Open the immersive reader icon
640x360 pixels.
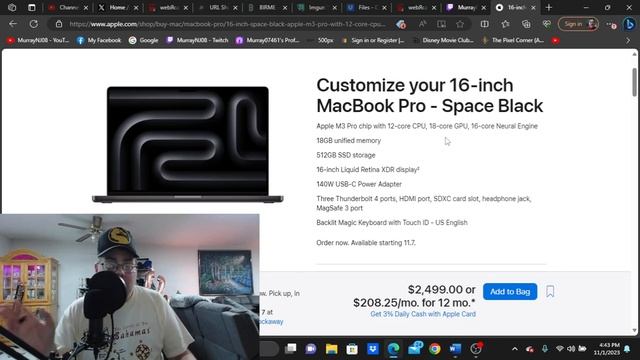tap(441, 24)
